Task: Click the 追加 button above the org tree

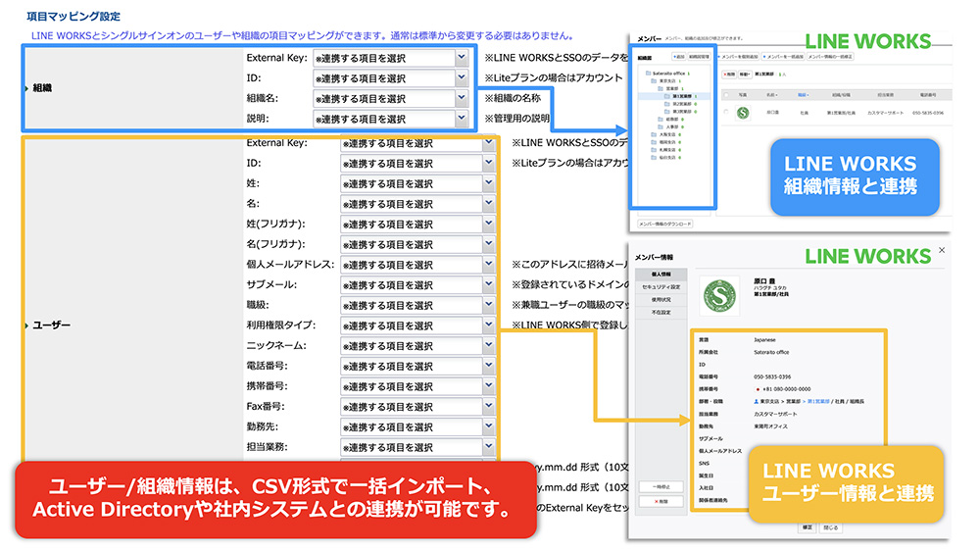Action: coord(679,56)
